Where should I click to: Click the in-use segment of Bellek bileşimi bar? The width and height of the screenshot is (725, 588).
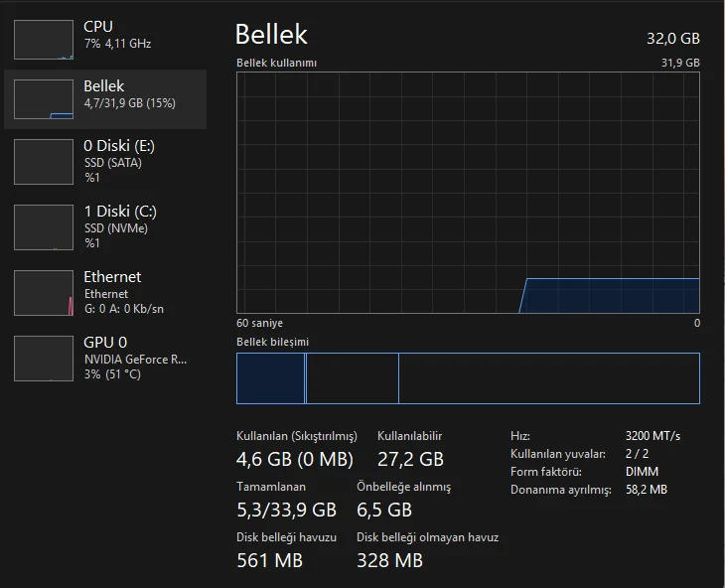coord(270,378)
